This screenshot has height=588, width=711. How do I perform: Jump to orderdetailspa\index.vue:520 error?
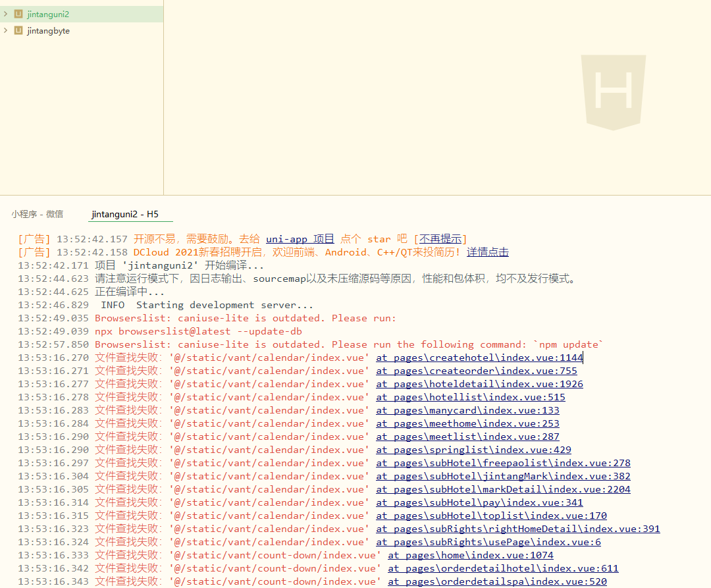[x=497, y=581]
